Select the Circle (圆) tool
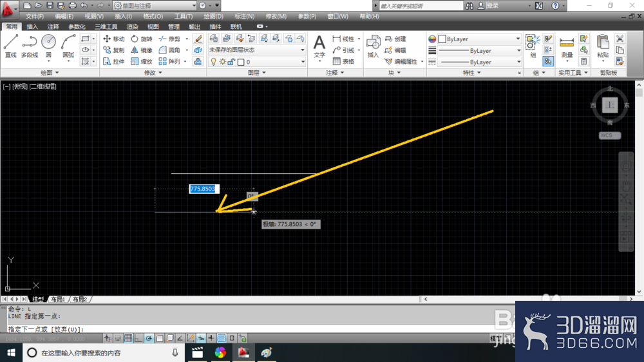This screenshot has width=644, height=362. (x=48, y=46)
